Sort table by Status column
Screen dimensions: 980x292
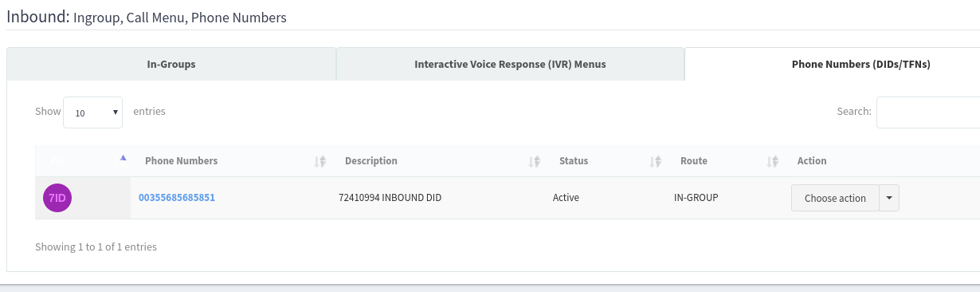606,161
